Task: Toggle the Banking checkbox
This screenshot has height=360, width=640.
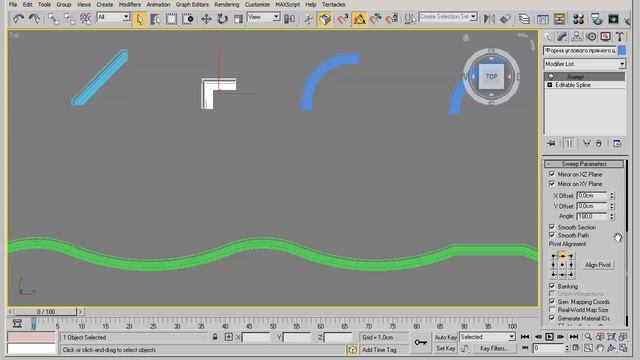Action: (552, 286)
